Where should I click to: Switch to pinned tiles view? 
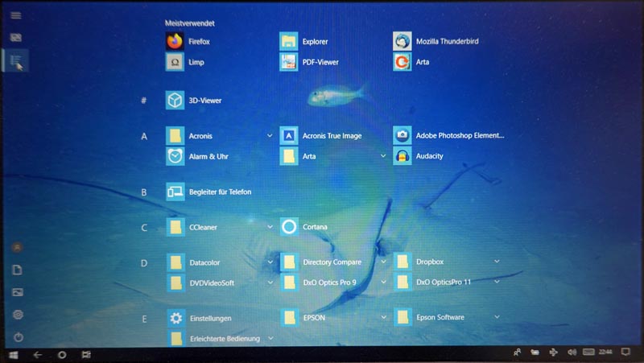(16, 38)
